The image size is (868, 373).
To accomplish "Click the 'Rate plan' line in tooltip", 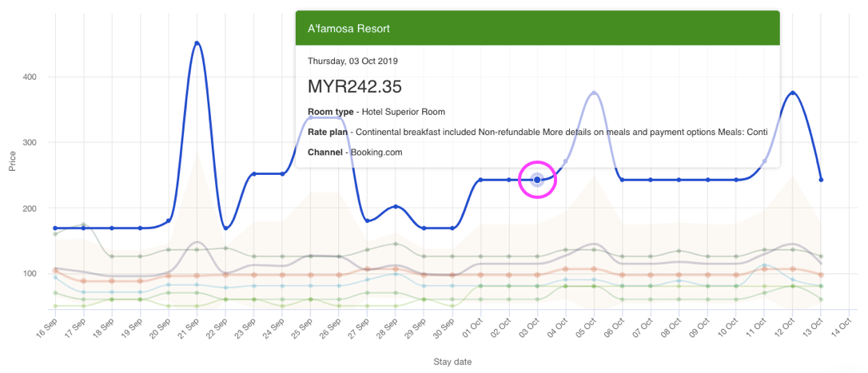I will tap(538, 132).
